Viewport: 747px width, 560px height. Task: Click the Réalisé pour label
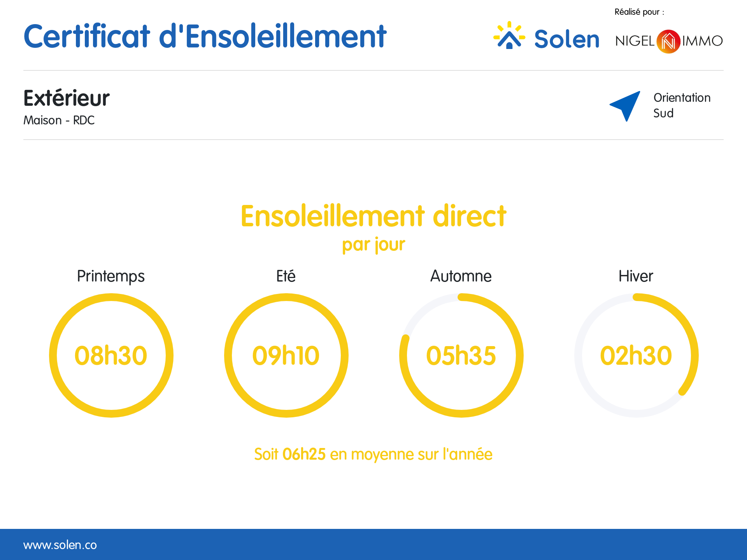click(639, 12)
